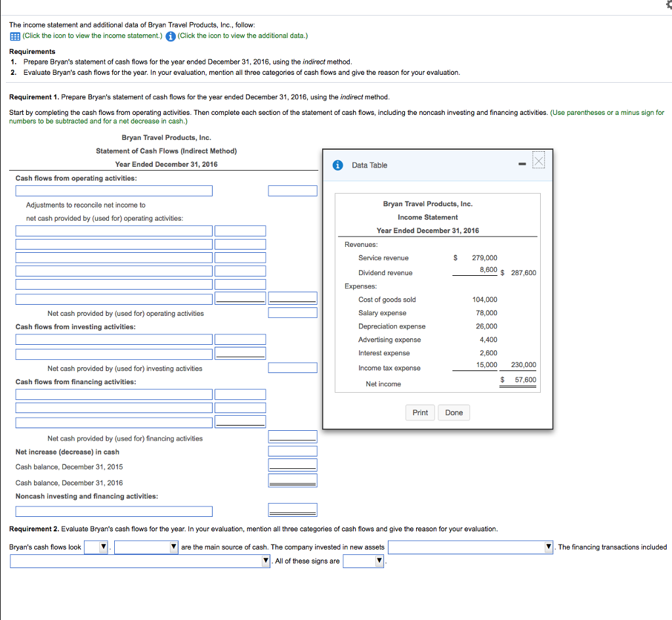Open the financing transactions included dropdown

click(140, 562)
